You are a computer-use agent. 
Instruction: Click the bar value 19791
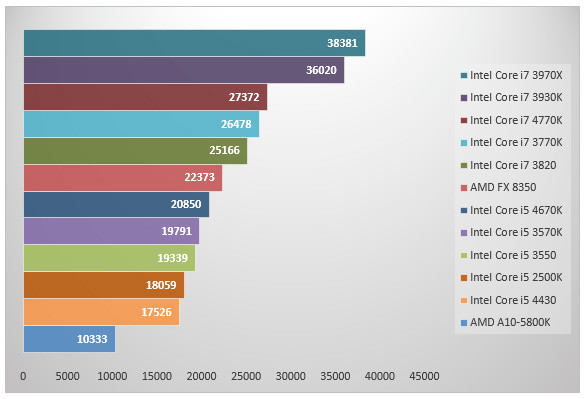click(x=177, y=231)
